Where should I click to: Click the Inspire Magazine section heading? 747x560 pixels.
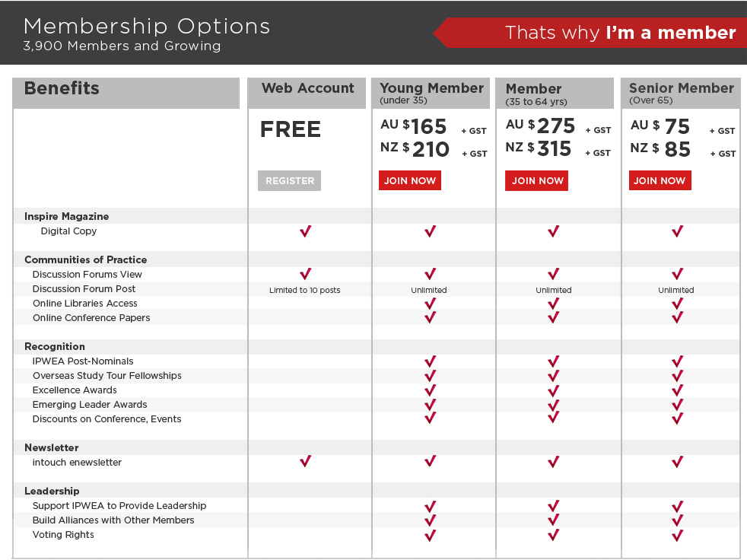(67, 216)
